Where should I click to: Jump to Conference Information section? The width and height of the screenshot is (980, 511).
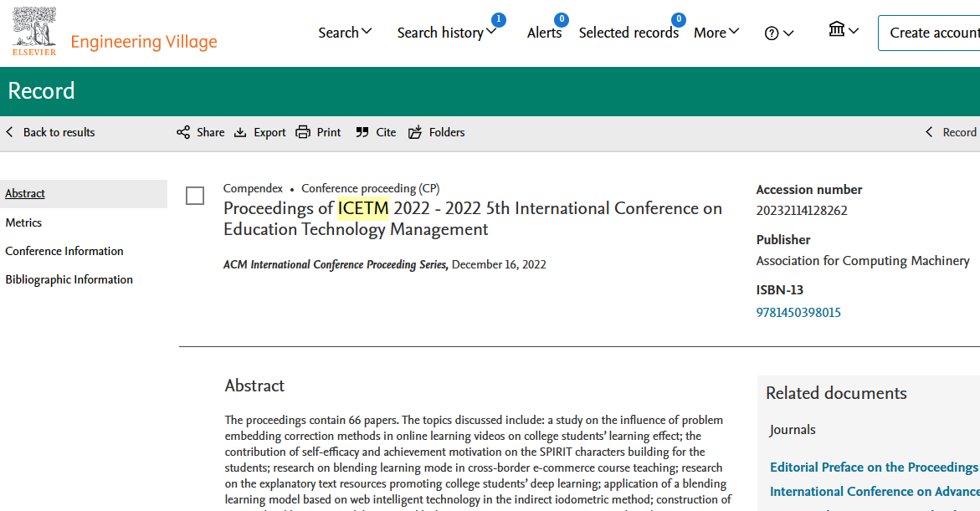coord(64,251)
